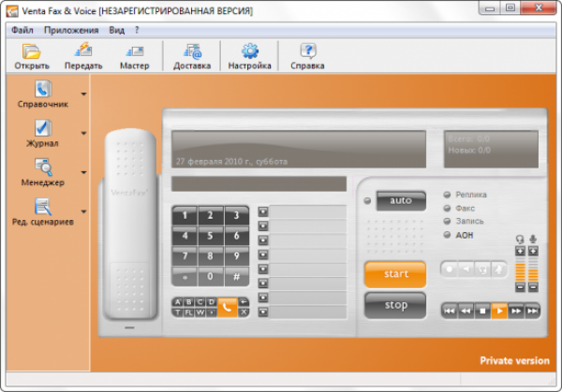Screen dimensions: 562x392
Task: Click the rightmost icon after headset button
Action: (499, 269)
